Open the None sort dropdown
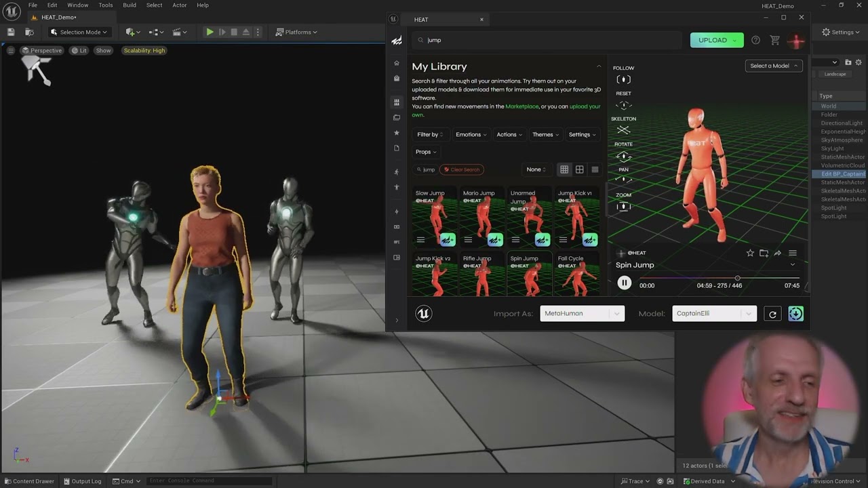The width and height of the screenshot is (868, 488). (x=536, y=169)
